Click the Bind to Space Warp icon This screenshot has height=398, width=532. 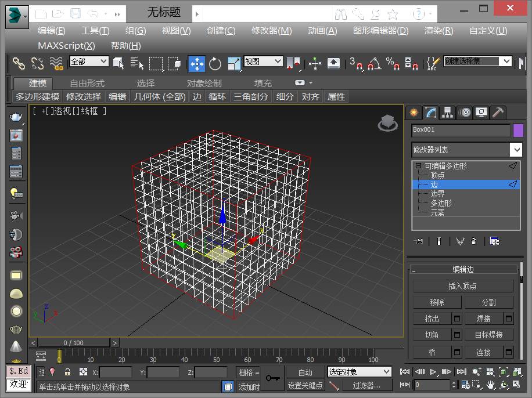coord(56,63)
